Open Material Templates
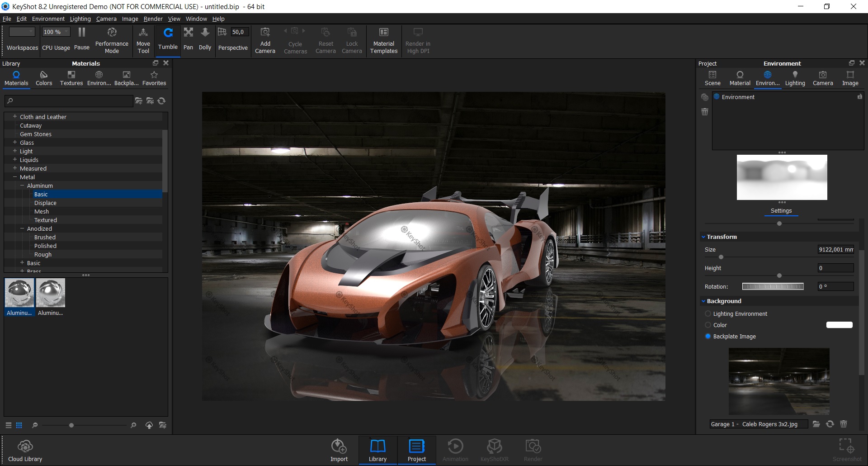868x466 pixels. tap(384, 40)
